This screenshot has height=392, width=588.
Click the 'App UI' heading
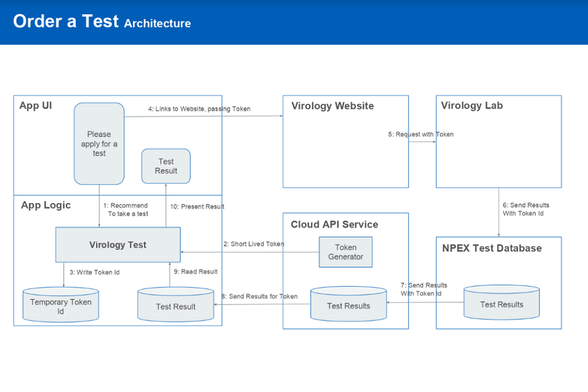tap(36, 105)
